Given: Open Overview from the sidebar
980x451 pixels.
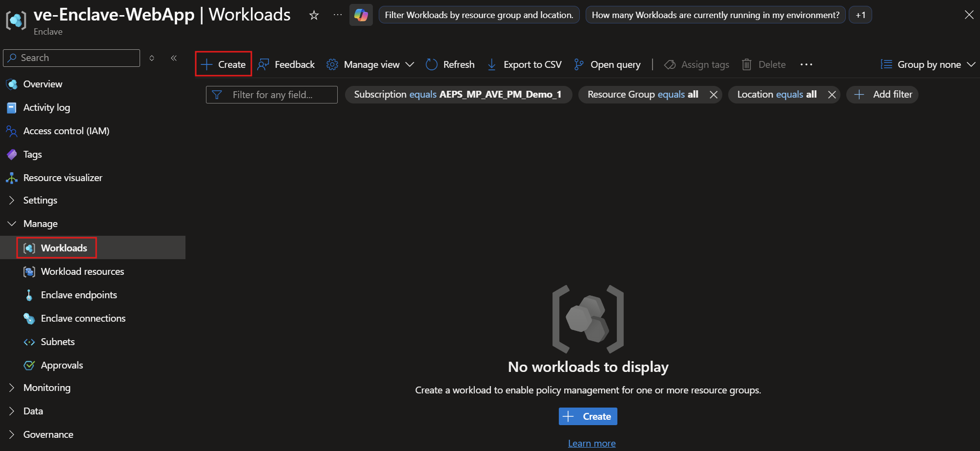Looking at the screenshot, I should 43,84.
